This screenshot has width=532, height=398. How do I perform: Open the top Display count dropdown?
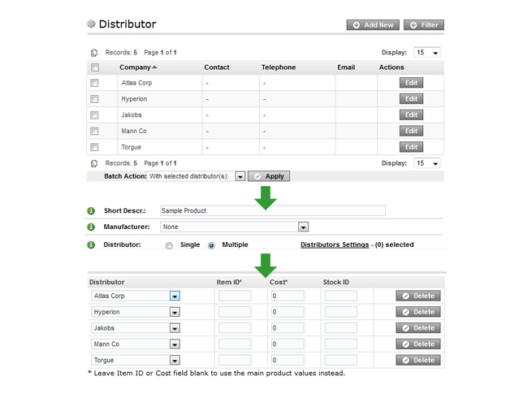[x=427, y=53]
